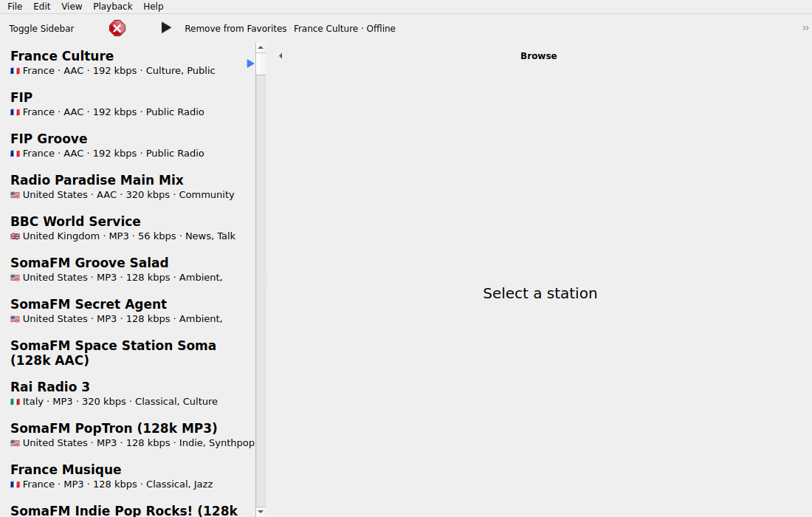Choose France Musique station
Image resolution: width=812 pixels, height=517 pixels.
coord(128,477)
